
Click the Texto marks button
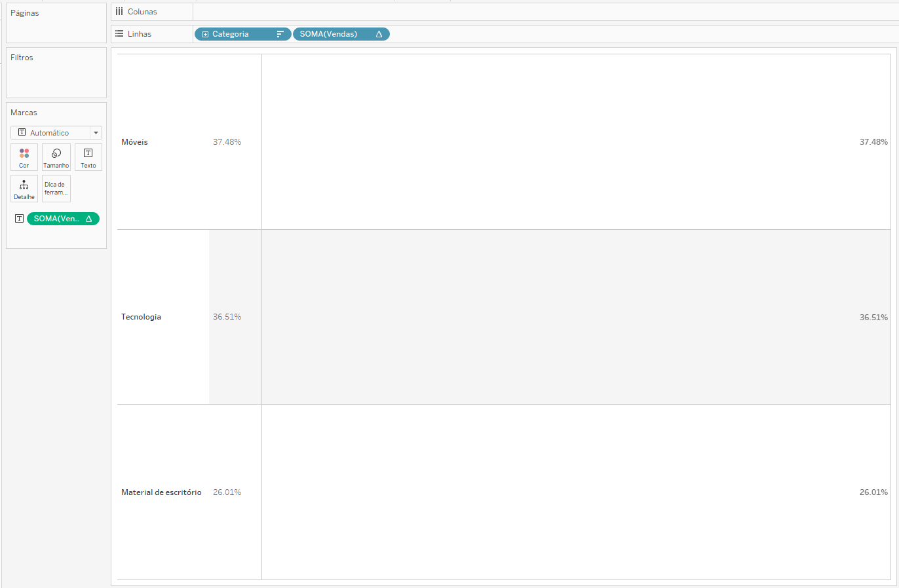(88, 157)
